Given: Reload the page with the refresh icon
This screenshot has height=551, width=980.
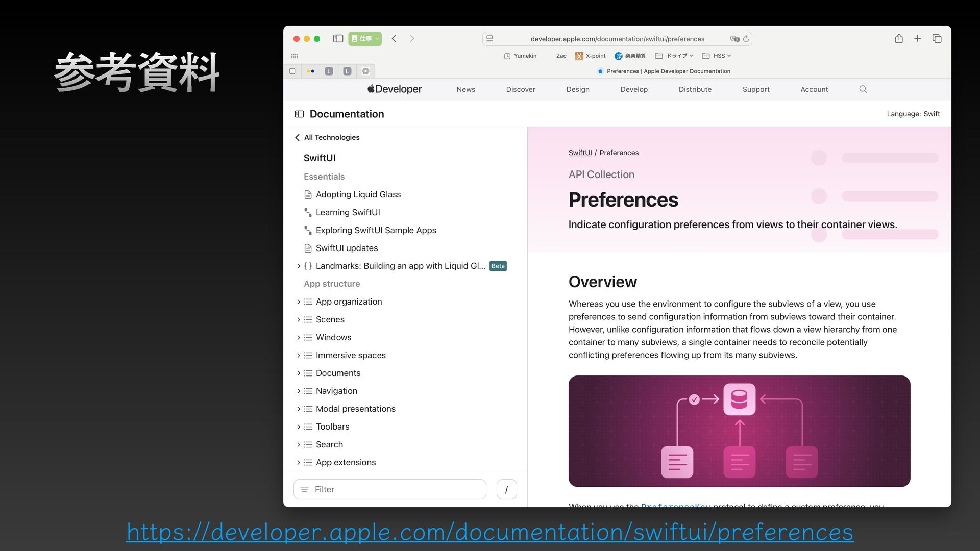Looking at the screenshot, I should pyautogui.click(x=746, y=39).
